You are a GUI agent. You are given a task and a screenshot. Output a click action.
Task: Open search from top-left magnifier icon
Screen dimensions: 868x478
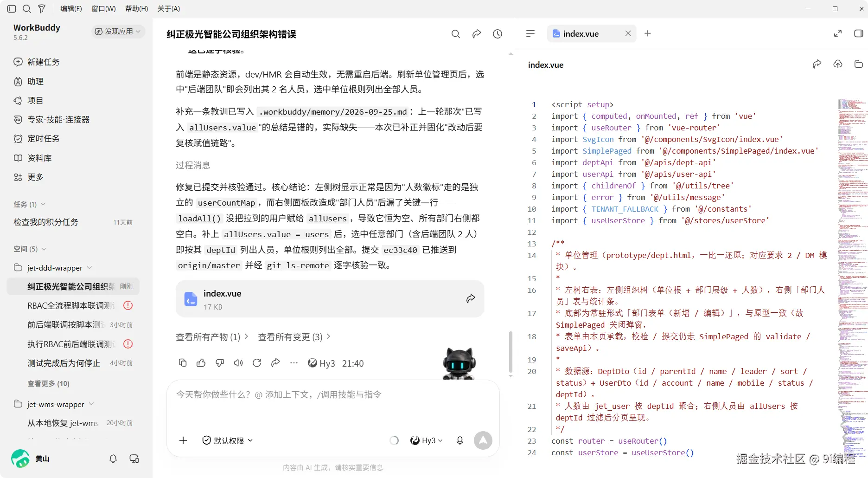[x=27, y=9]
